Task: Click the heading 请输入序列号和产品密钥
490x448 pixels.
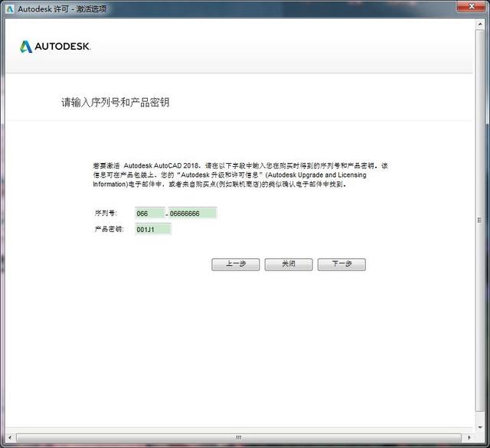Action: pos(115,102)
